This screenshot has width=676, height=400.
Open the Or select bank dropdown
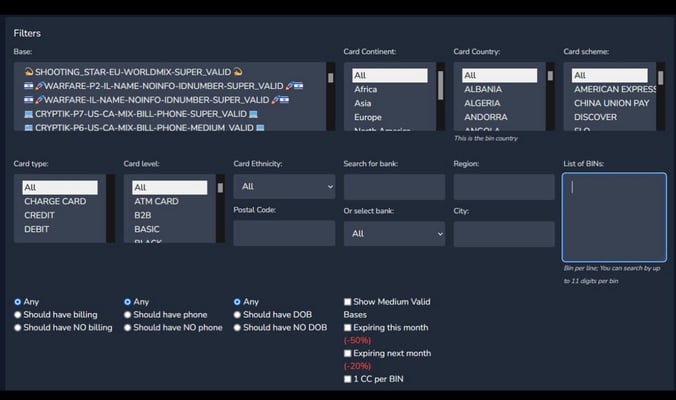(x=394, y=234)
